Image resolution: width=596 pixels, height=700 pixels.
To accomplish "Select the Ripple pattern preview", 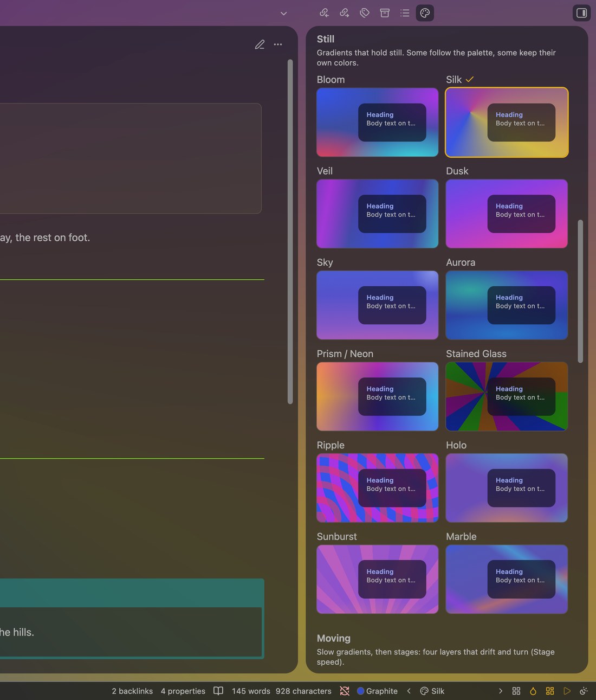I will (378, 488).
